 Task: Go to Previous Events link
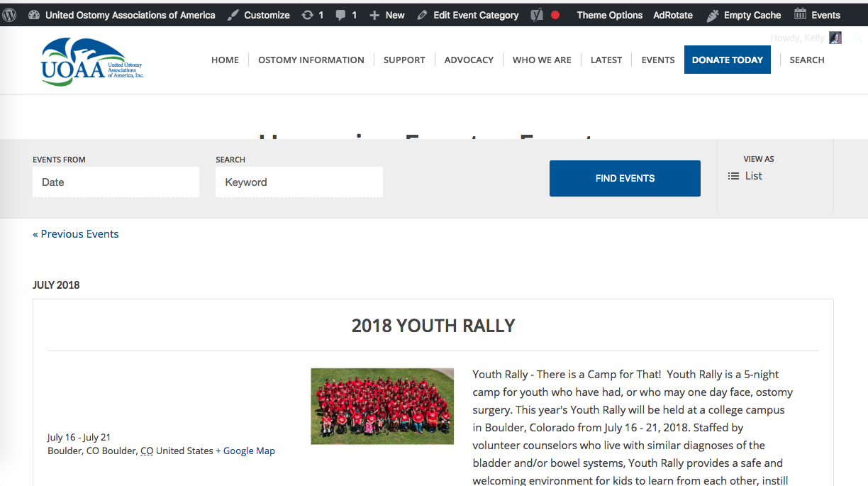pyautogui.click(x=76, y=234)
